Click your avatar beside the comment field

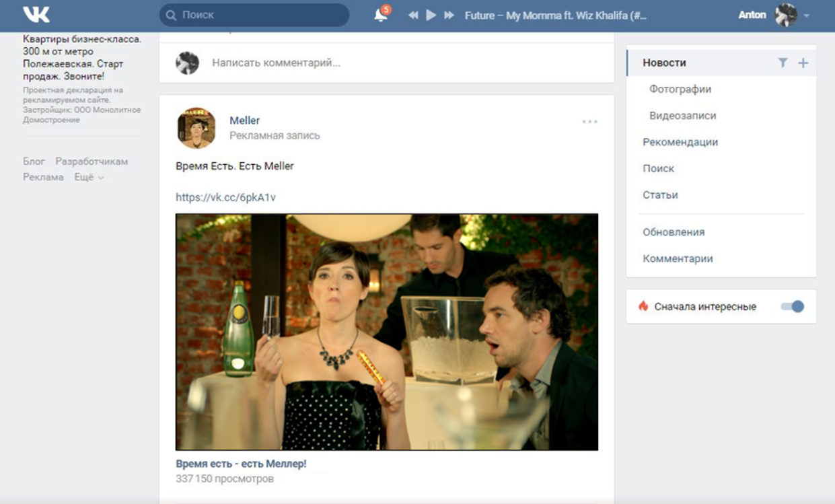(x=187, y=63)
